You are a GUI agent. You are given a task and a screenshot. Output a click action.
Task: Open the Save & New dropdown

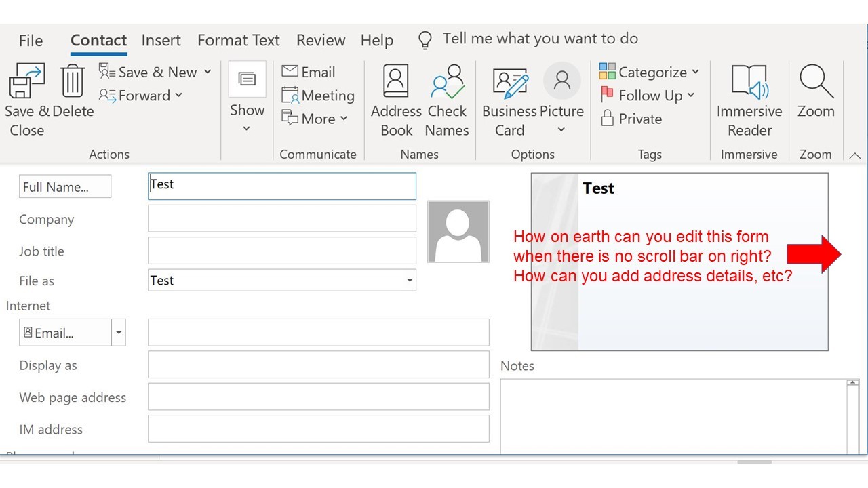(208, 72)
